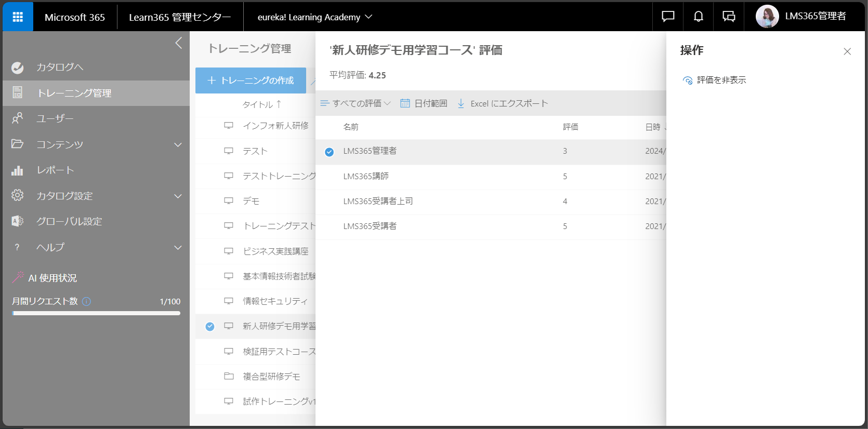Click the monitor icon next to インフォ新人研修
Viewport: 868px width, 429px height.
tap(229, 126)
